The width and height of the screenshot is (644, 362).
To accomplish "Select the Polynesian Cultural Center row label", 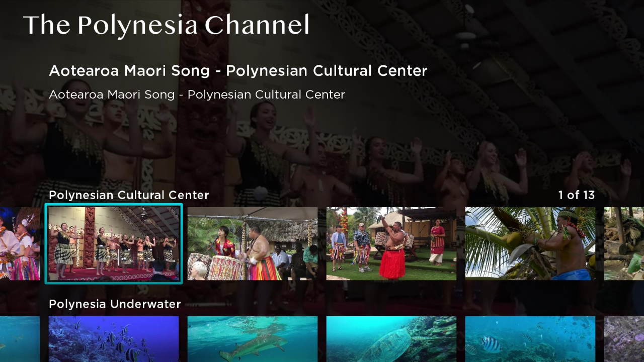I will pos(129,195).
